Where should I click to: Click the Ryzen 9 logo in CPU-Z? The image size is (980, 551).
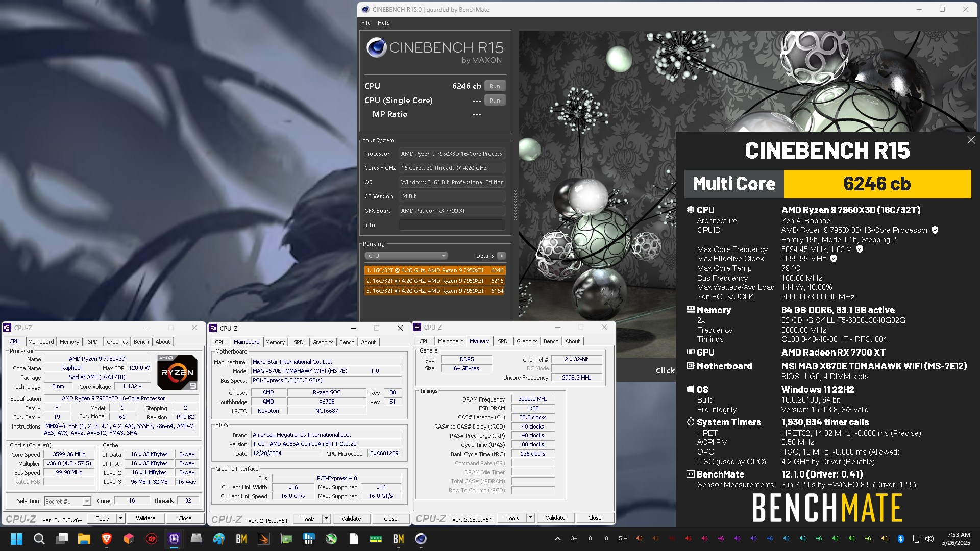point(177,372)
